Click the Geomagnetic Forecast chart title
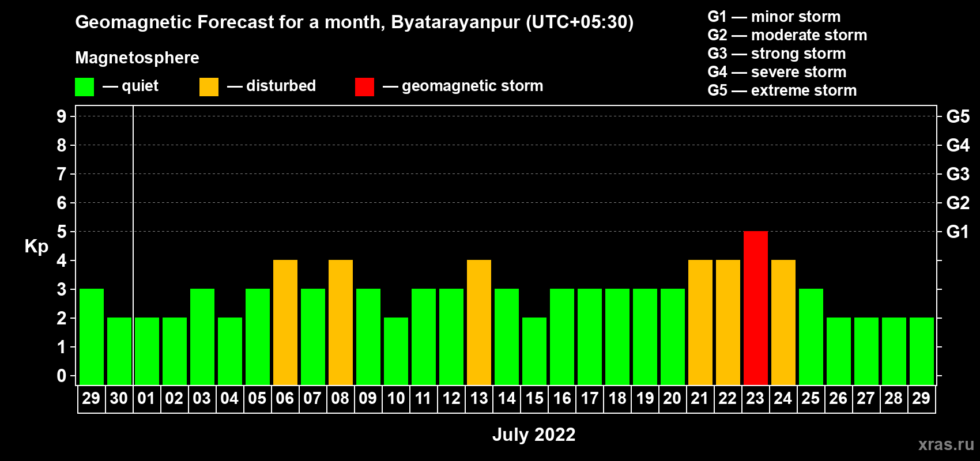 click(x=354, y=22)
